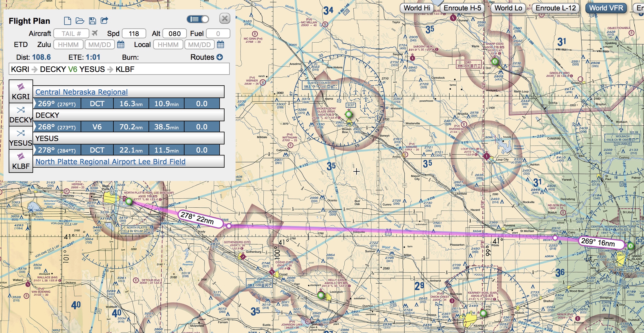Switch to Enroute L-12 chart tab
The width and height of the screenshot is (644, 333).
coord(556,8)
